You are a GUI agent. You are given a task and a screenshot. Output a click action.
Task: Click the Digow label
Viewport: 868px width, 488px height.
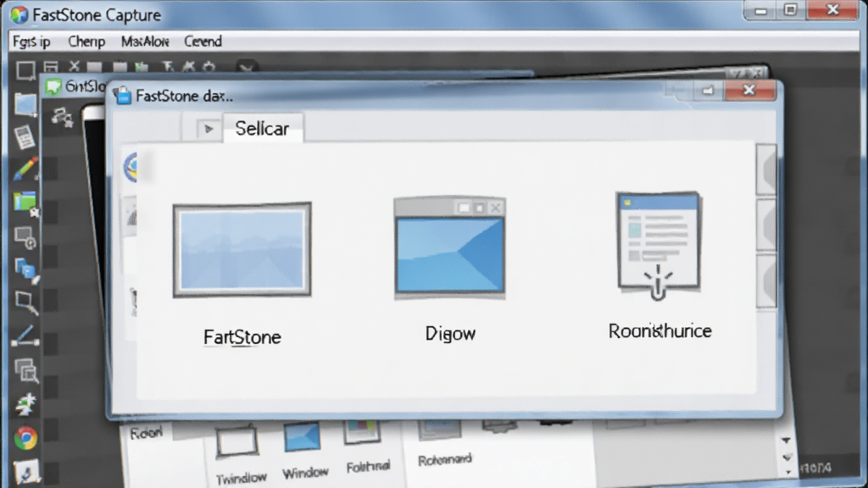(450, 334)
